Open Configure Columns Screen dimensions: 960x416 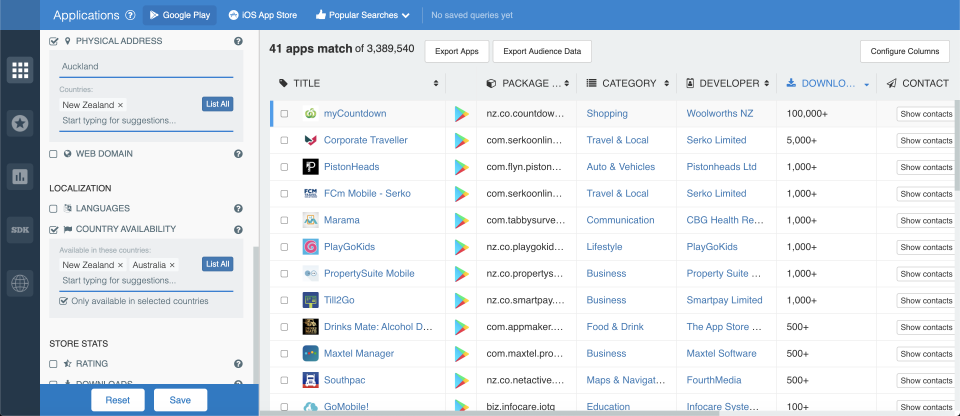click(x=905, y=51)
